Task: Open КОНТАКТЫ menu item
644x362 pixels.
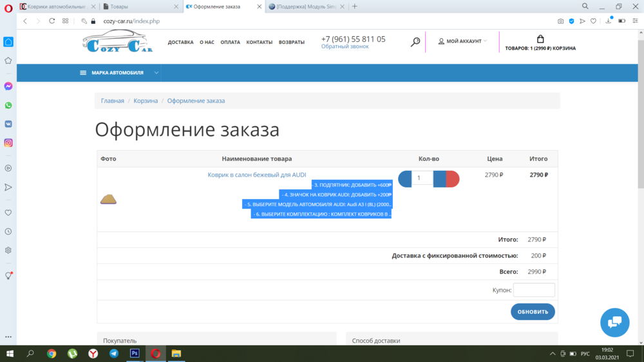Action: 259,43
